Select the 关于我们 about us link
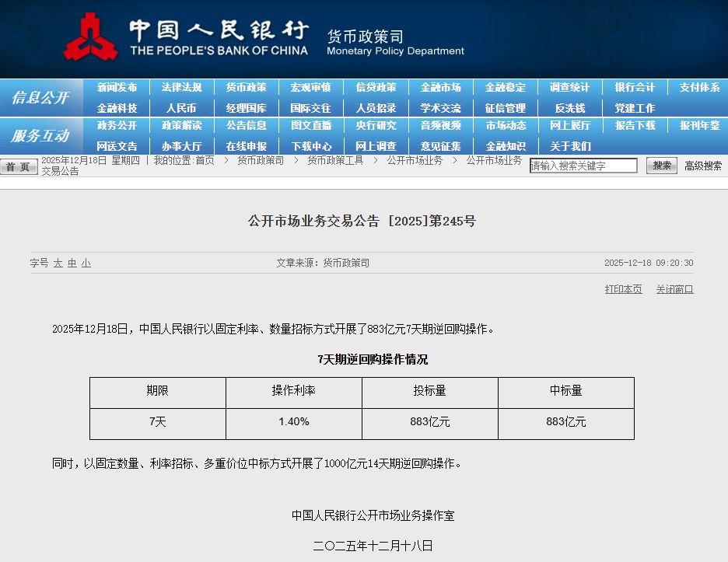The width and height of the screenshot is (728, 562). (570, 146)
